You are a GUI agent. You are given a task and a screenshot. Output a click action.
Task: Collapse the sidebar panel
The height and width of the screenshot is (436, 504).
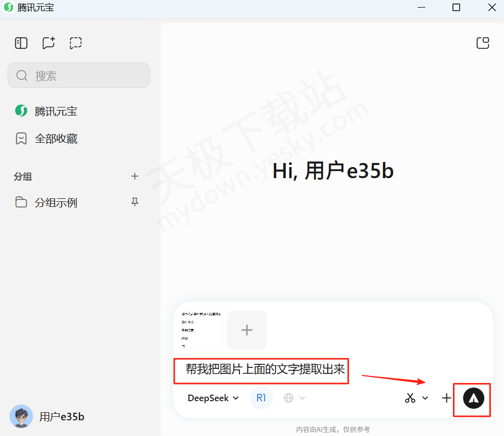tap(21, 43)
